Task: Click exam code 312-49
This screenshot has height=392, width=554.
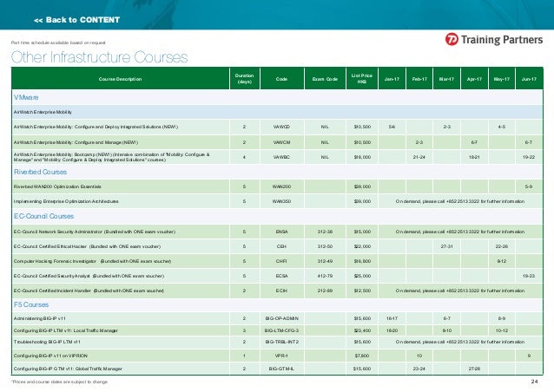Action: tap(325, 261)
